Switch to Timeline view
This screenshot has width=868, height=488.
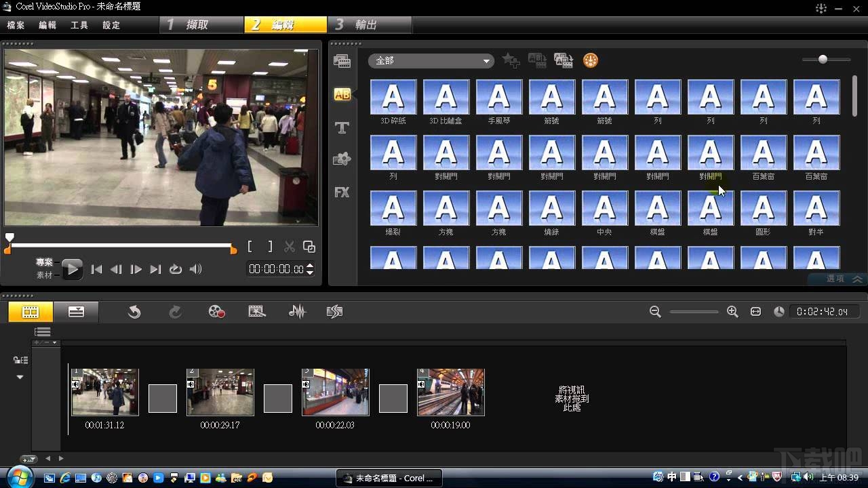coord(76,312)
